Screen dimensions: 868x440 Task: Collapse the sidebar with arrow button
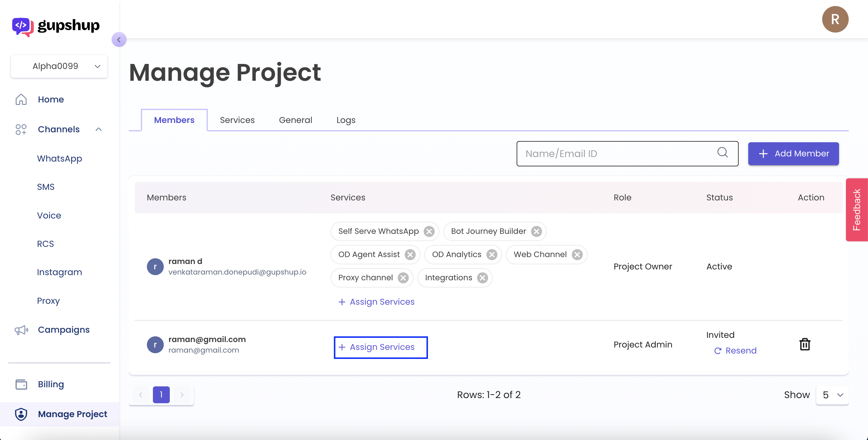coord(119,40)
